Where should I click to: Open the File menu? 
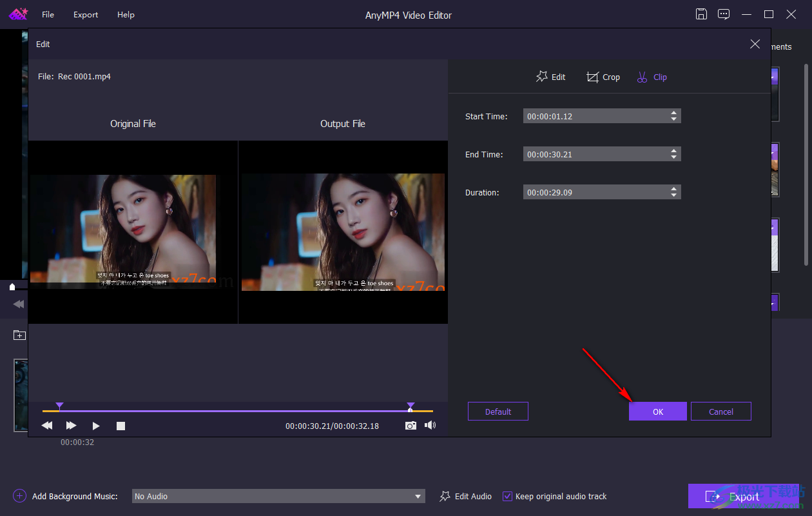(48, 14)
